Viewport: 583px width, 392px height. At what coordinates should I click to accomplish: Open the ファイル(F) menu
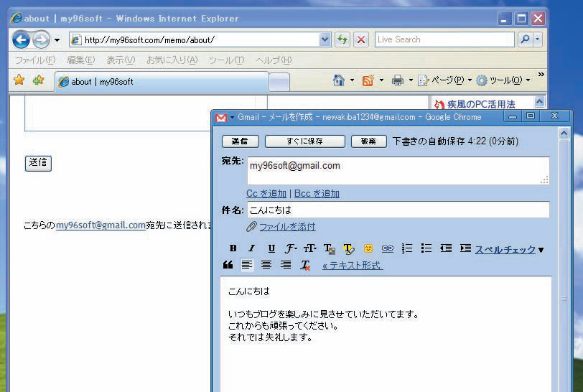[35, 60]
